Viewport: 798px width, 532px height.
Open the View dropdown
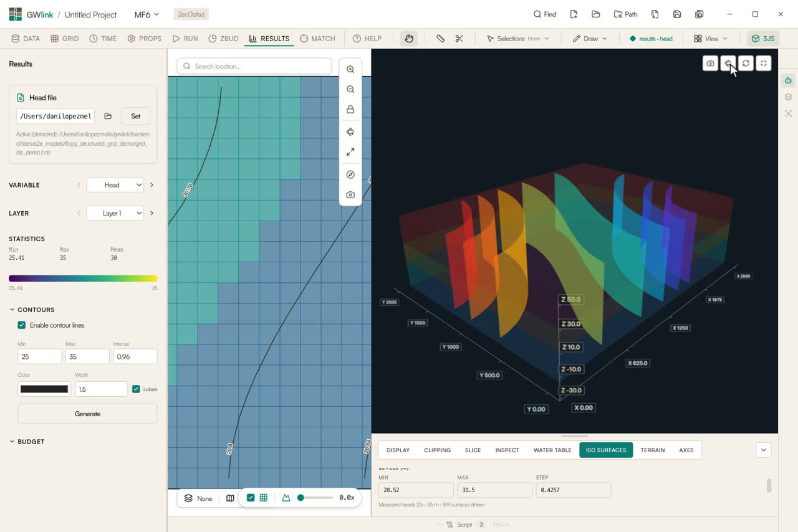pyautogui.click(x=710, y=39)
